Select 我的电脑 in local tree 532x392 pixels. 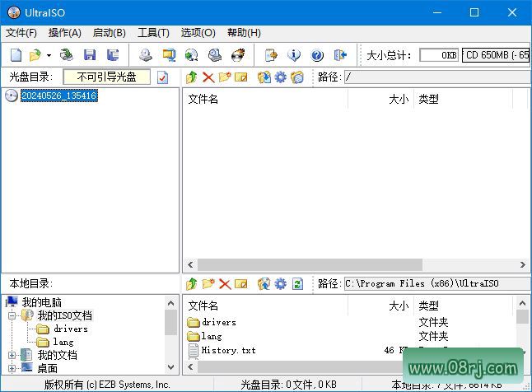click(x=42, y=302)
